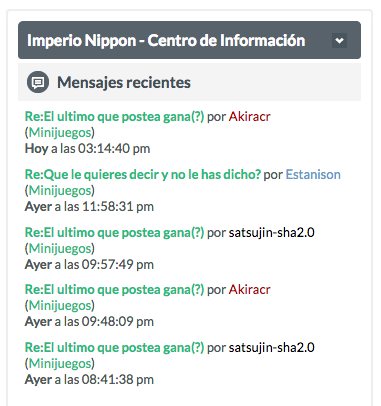
Task: Collapse the Imperio Nippon info center chevron
Action: [339, 41]
